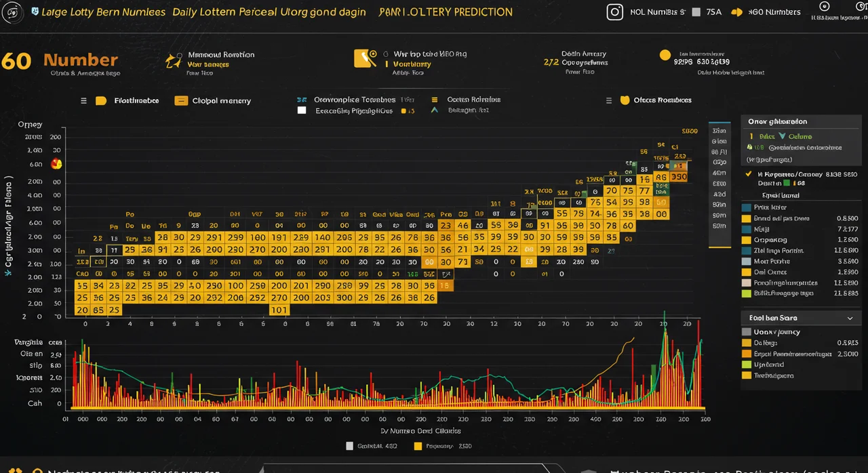Viewport: 868px width, 473px height.
Task: Toggle the yellow 'Bnmd sal pas Dnere' legend series
Action: click(x=747, y=219)
